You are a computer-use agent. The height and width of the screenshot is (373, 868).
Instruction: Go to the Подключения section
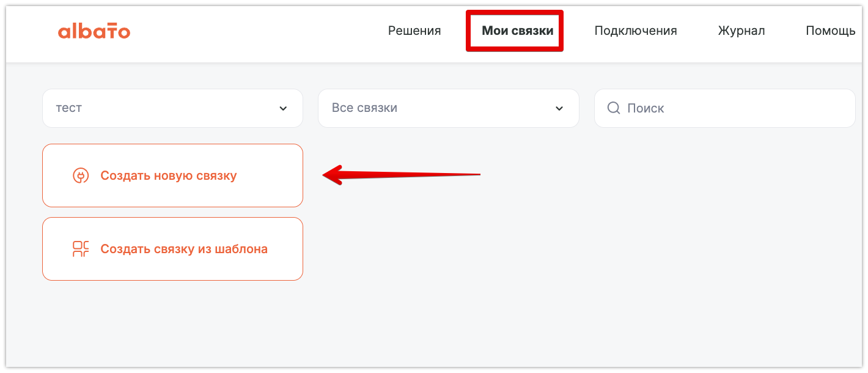point(636,31)
